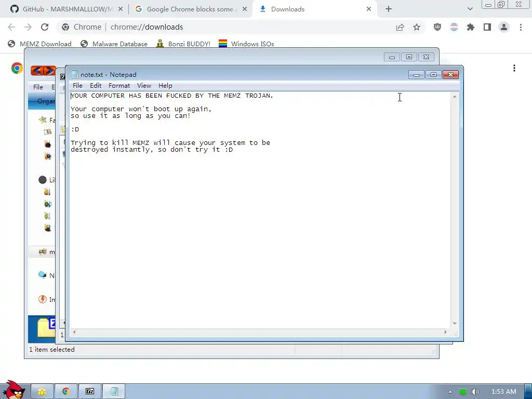The width and height of the screenshot is (532, 399).
Task: Open the striped flag extension icon
Action: click(454, 27)
